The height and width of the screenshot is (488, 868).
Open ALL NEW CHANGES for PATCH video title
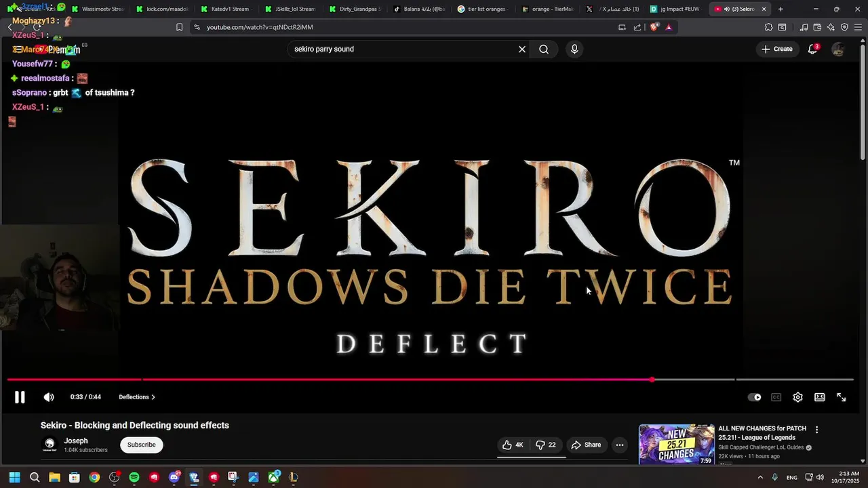coord(762,432)
